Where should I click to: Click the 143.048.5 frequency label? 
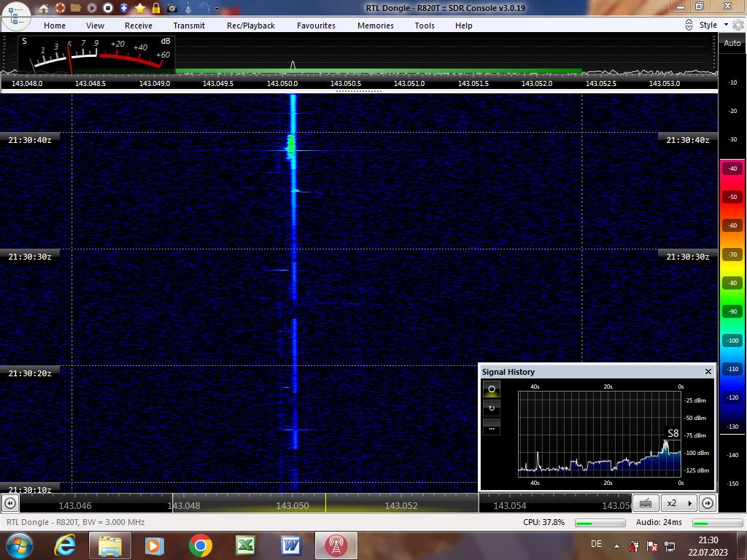[x=90, y=83]
